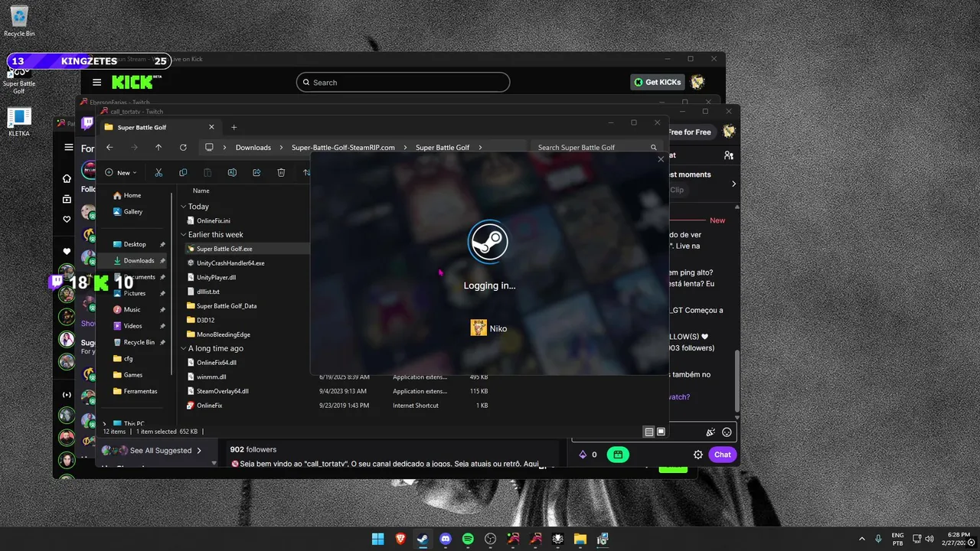Open Twitch community users icon in chat header
Image resolution: width=980 pixels, height=551 pixels.
pos(729,155)
